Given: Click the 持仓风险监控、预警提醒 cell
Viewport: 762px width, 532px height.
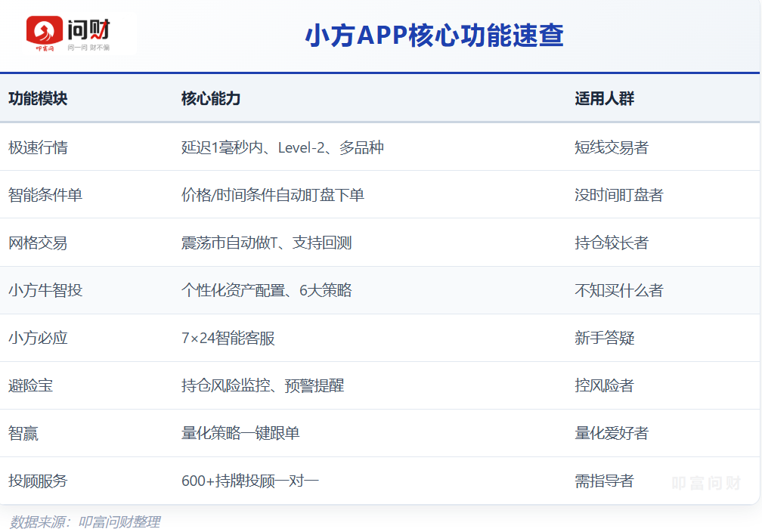Looking at the screenshot, I should pos(262,385).
